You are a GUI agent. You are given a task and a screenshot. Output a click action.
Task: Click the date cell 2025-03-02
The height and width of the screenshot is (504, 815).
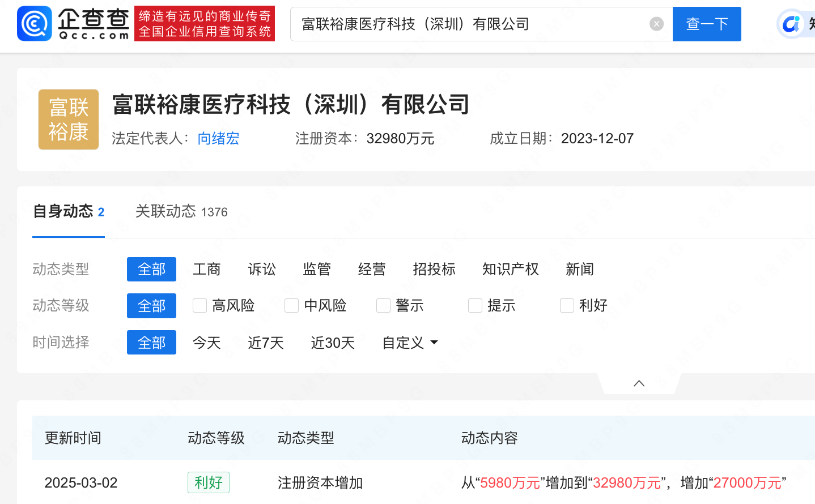click(81, 483)
